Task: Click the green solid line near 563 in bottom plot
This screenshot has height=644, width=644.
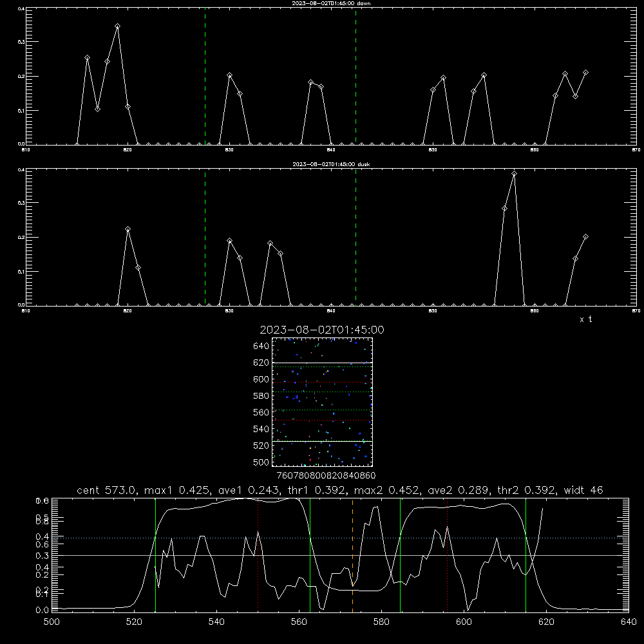Action: [x=310, y=555]
